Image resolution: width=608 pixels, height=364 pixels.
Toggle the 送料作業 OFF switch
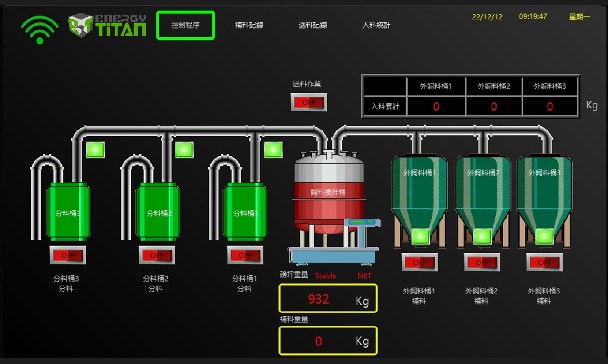[x=308, y=102]
